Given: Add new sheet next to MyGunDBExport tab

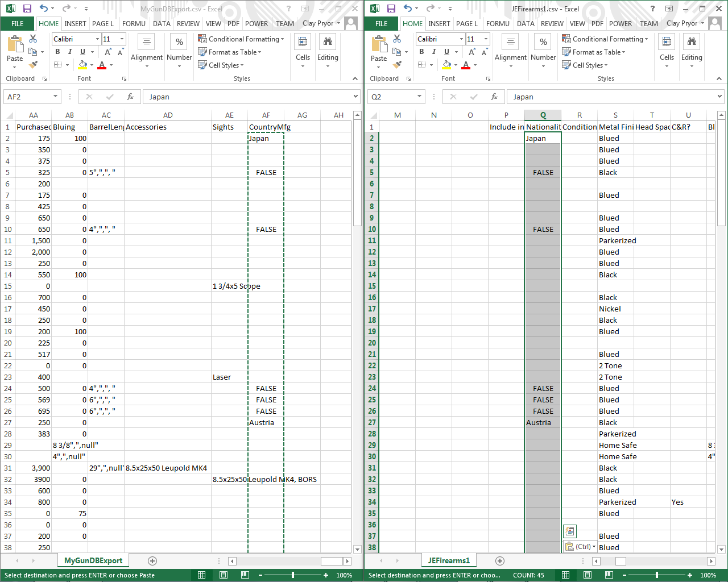Looking at the screenshot, I should [x=152, y=561].
